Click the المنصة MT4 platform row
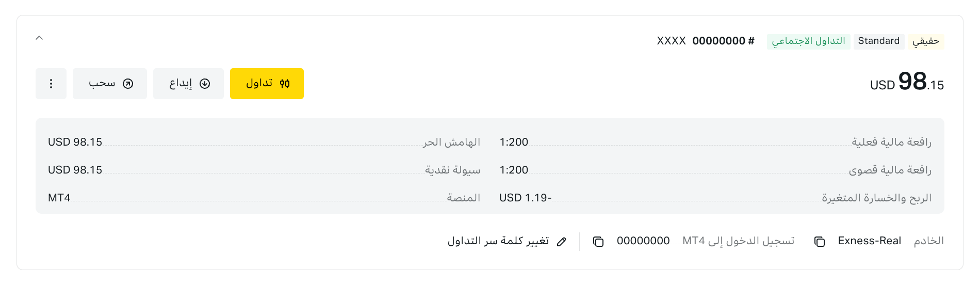980x284 pixels. click(x=264, y=198)
